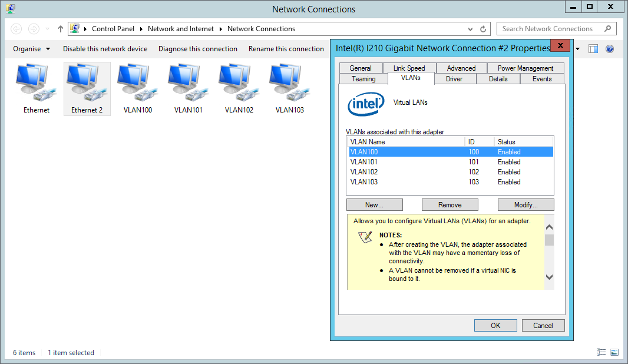628x364 pixels.
Task: Click the Modify... VLAN button
Action: click(526, 204)
